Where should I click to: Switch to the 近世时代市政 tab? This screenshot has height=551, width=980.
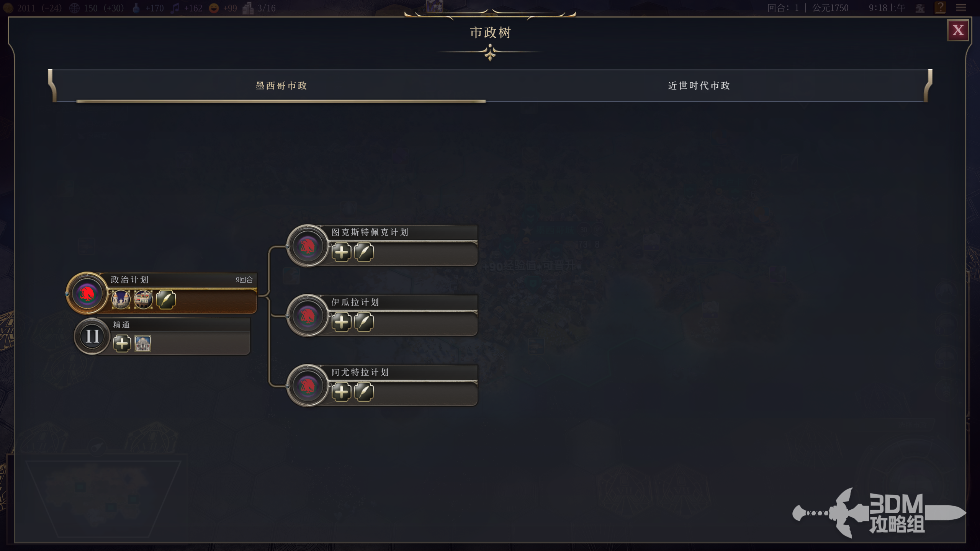tap(699, 85)
